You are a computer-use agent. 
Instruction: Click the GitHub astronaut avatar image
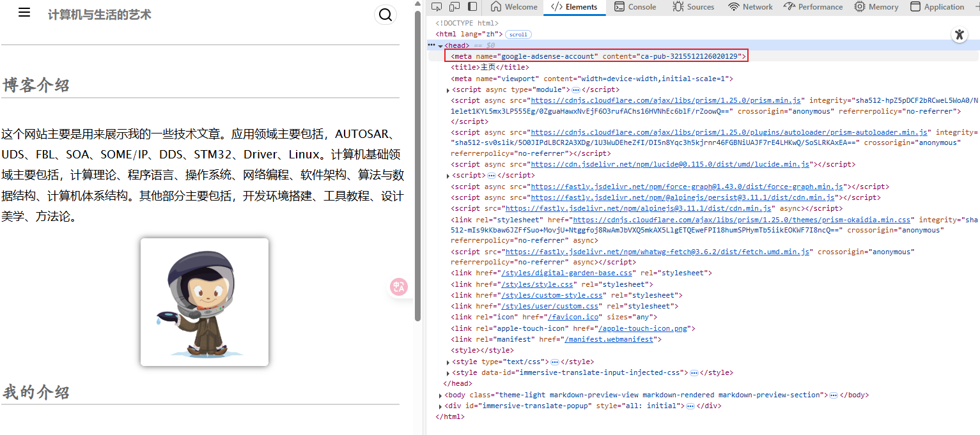[x=205, y=300]
